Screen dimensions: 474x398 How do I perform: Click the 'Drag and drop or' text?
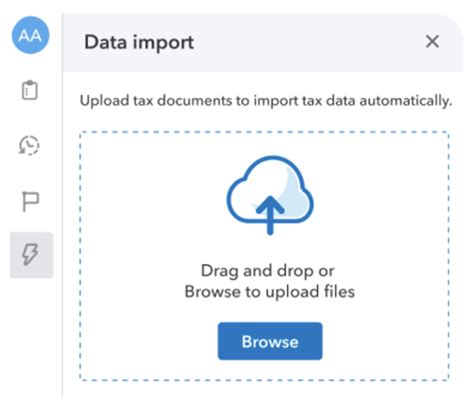[268, 271]
